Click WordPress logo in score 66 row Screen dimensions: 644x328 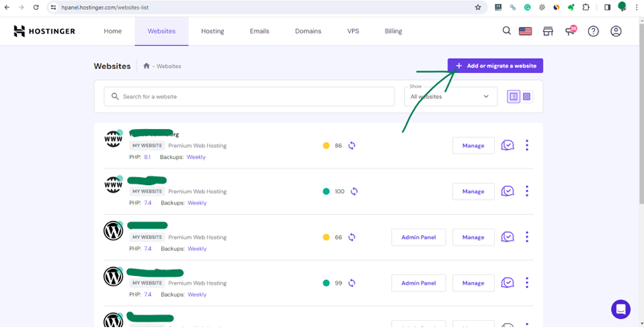[113, 231]
